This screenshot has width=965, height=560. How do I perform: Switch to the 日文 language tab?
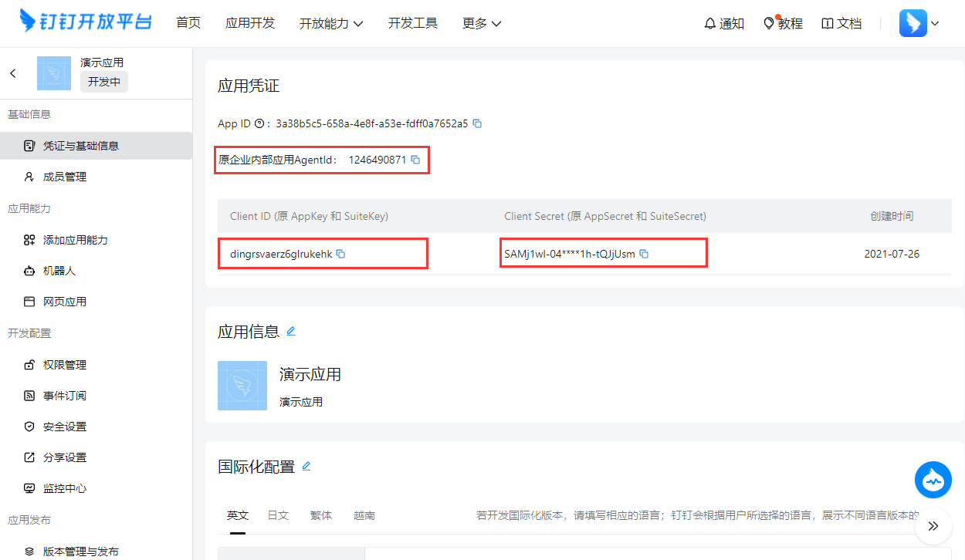(x=278, y=515)
